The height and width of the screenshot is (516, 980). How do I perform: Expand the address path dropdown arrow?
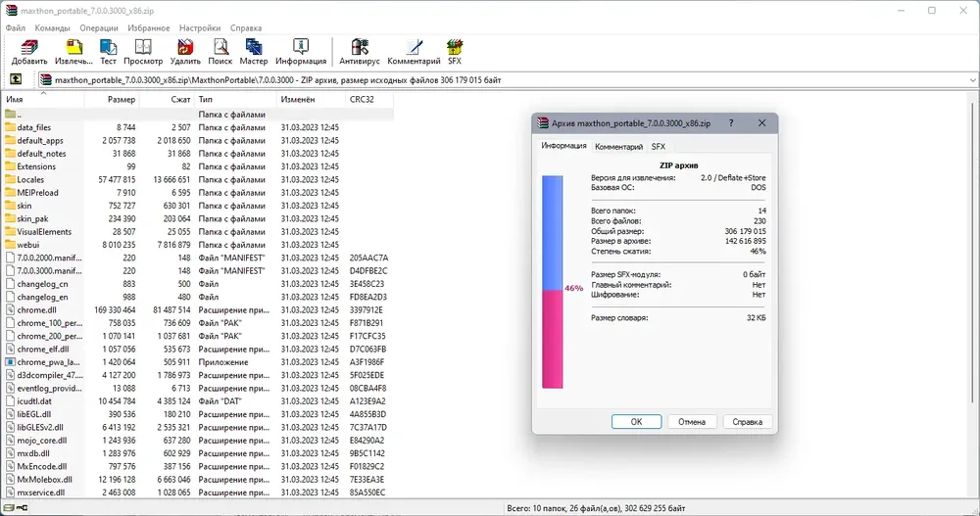tap(973, 80)
